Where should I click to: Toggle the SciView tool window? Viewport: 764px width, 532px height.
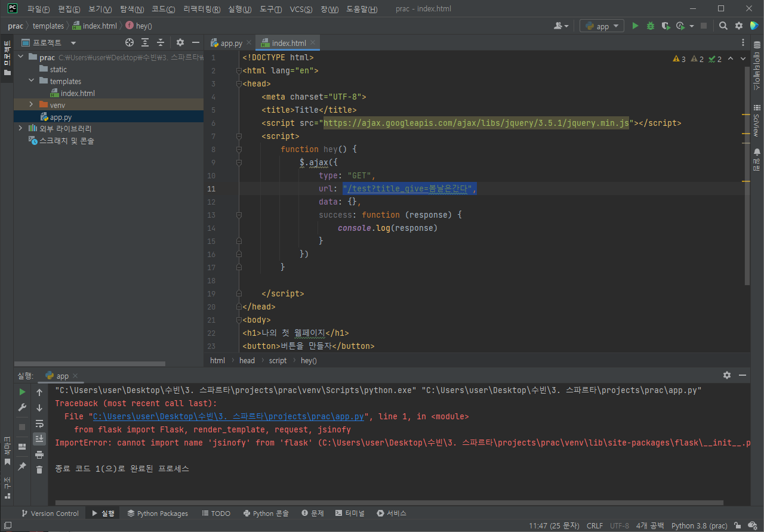pos(757,121)
